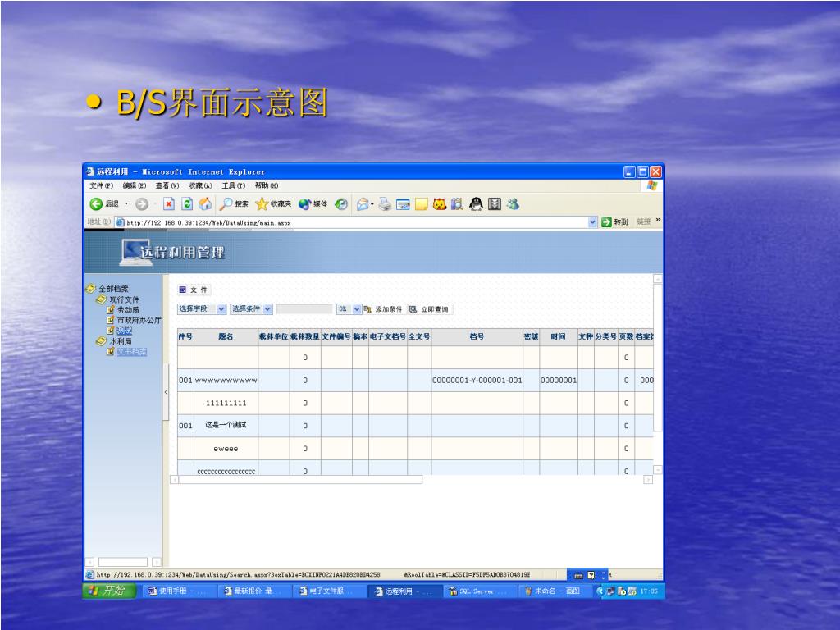The width and height of the screenshot is (840, 630).
Task: Open the Mail envelope icon
Action: coord(363,204)
